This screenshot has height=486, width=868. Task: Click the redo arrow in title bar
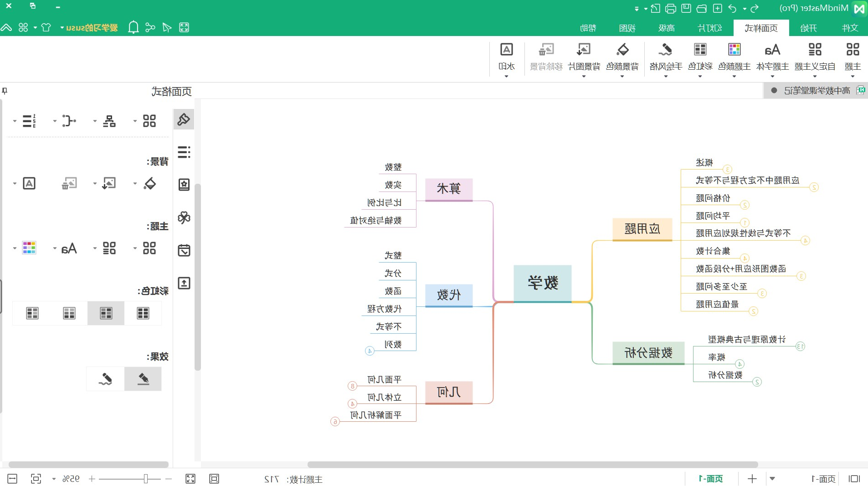755,8
